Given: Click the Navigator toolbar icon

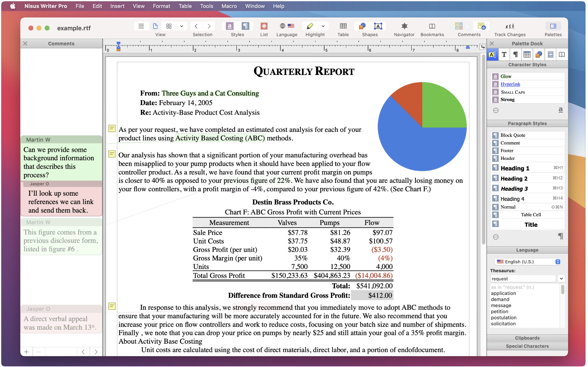Looking at the screenshot, I should point(404,26).
